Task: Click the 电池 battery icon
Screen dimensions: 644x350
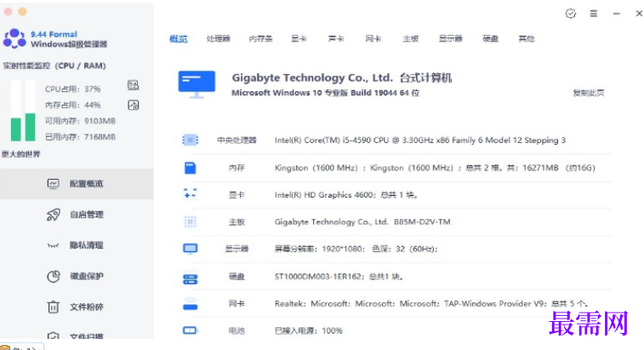Action: click(191, 330)
